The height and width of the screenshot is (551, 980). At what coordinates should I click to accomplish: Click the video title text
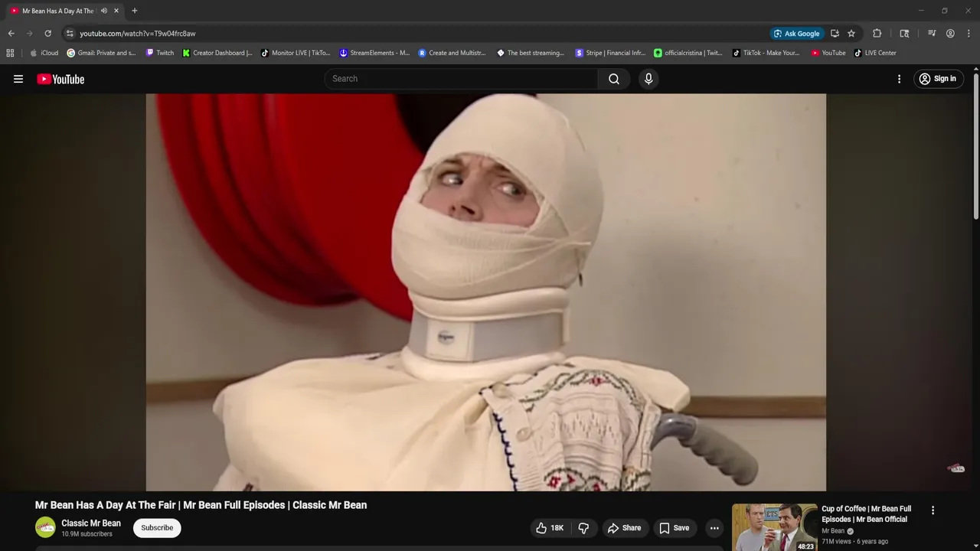click(201, 505)
